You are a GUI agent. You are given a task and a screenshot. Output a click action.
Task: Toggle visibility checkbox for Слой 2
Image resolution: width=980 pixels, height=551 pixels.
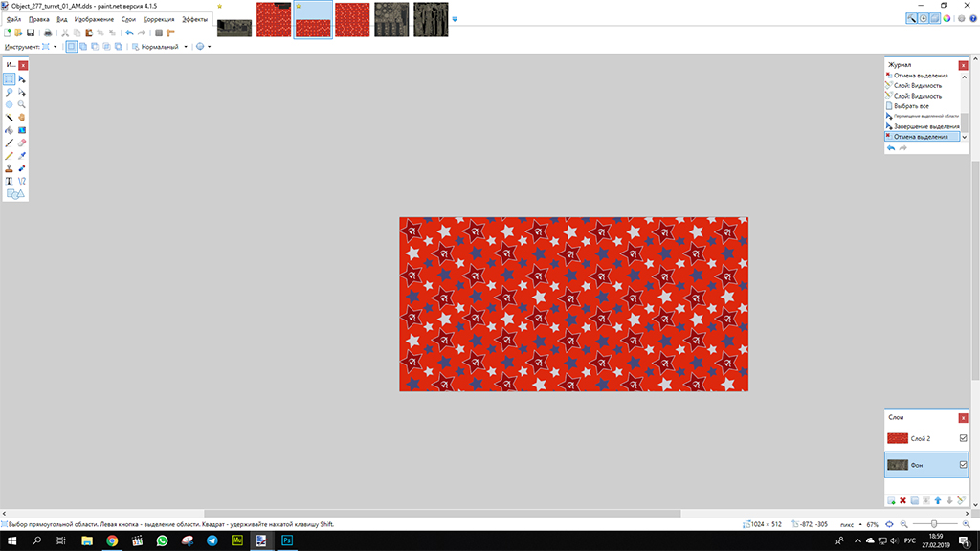pyautogui.click(x=963, y=438)
